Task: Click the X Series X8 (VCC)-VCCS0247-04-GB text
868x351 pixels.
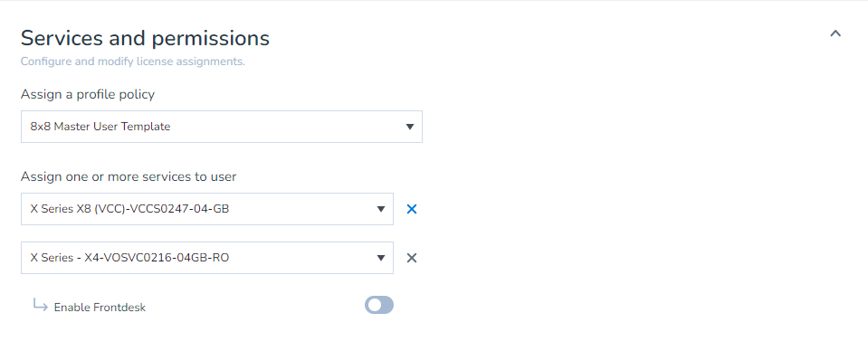Action: 129,209
